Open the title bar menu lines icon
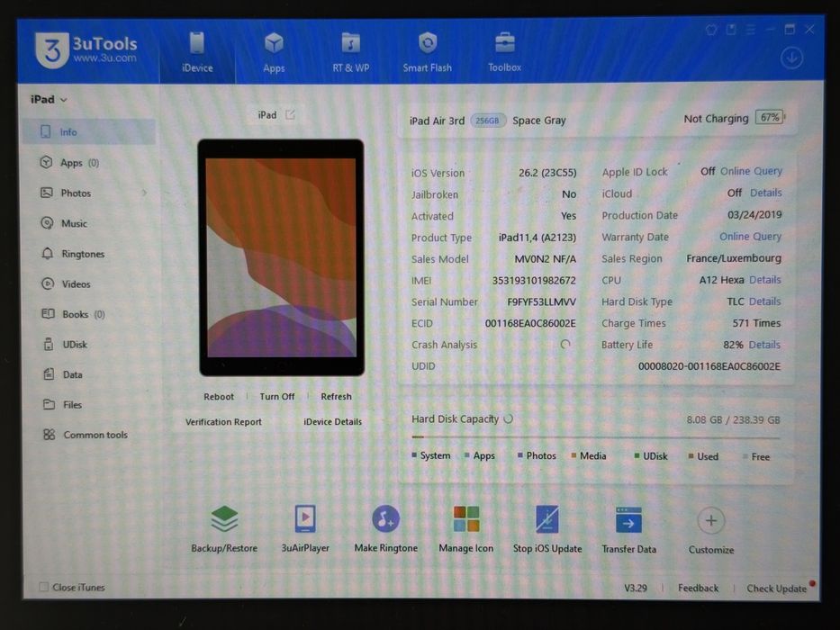This screenshot has width=840, height=630. coord(751,30)
